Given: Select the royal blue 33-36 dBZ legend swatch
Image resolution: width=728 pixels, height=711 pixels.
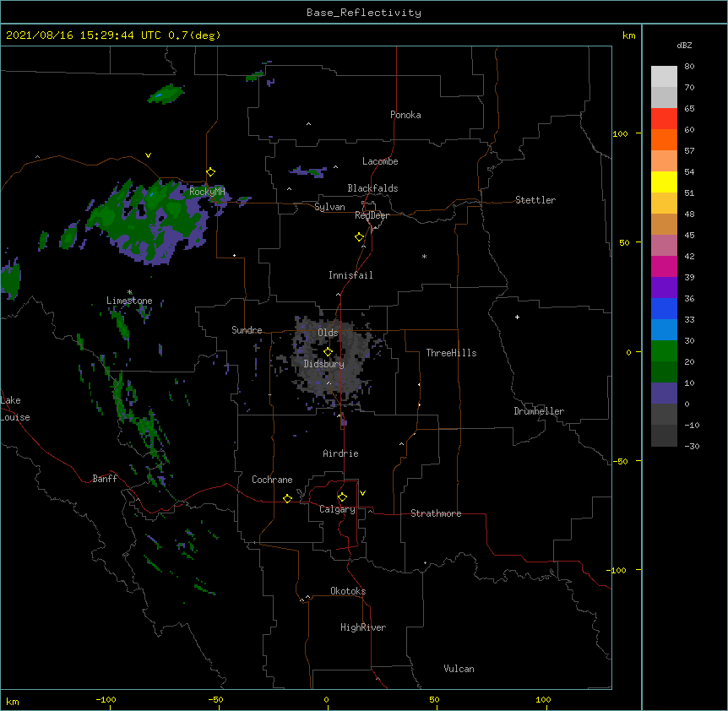Looking at the screenshot, I should click(664, 308).
